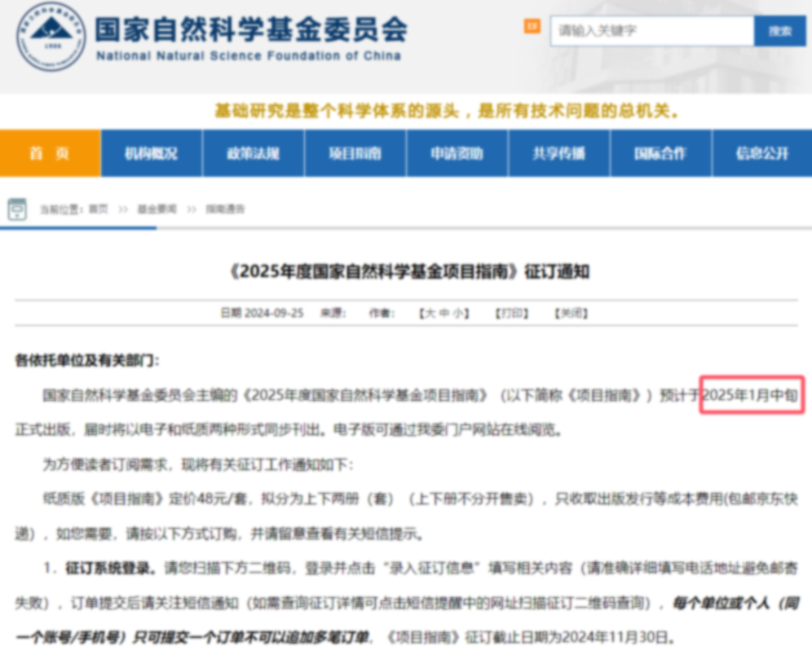812x655 pixels.
Task: Select 项目指南 in the navigation bar
Action: pyautogui.click(x=355, y=154)
